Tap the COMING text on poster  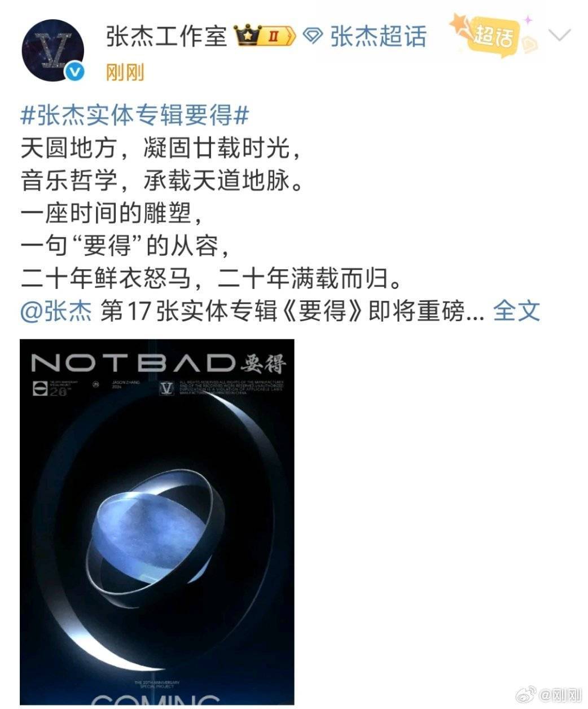click(156, 699)
